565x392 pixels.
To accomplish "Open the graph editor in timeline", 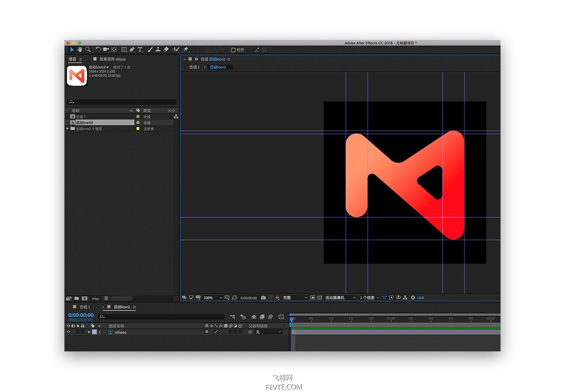I will [281, 317].
